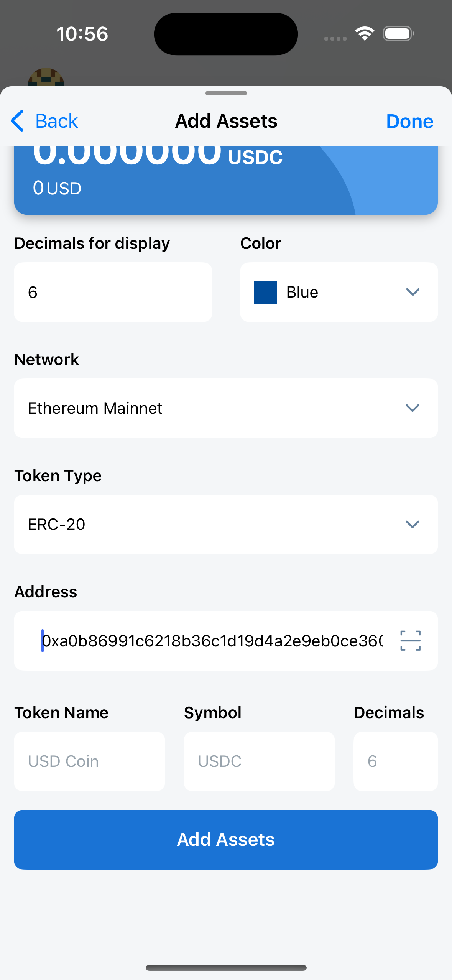452x980 pixels.
Task: Tap the pixelated avatar behind the sheet
Action: coord(46,78)
